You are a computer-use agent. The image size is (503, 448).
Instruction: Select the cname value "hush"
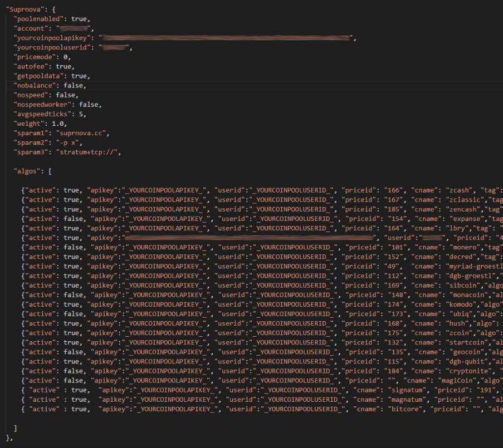457,324
